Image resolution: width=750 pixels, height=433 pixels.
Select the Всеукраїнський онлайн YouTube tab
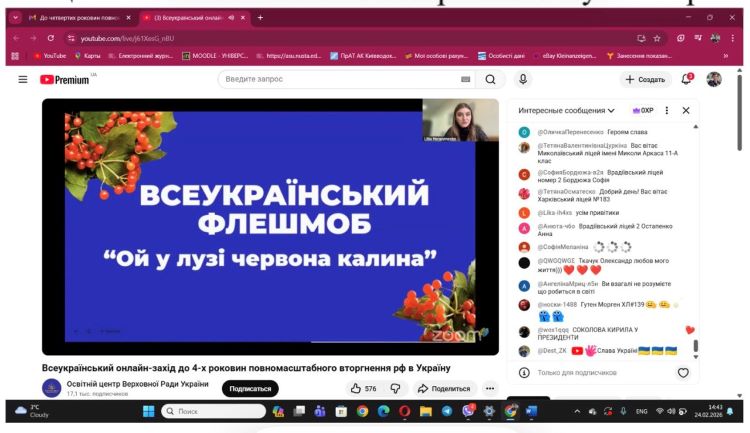[x=189, y=18]
